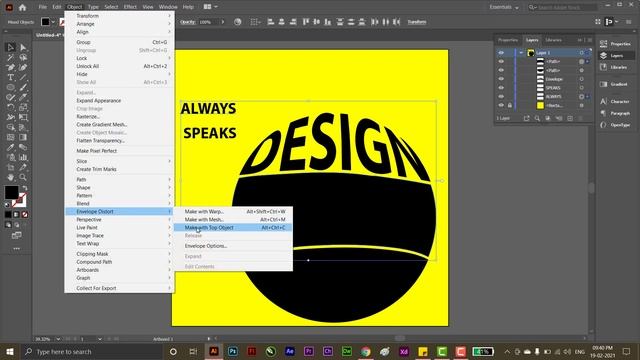
Task: Hide the ALWAYS sublayer
Action: (501, 97)
